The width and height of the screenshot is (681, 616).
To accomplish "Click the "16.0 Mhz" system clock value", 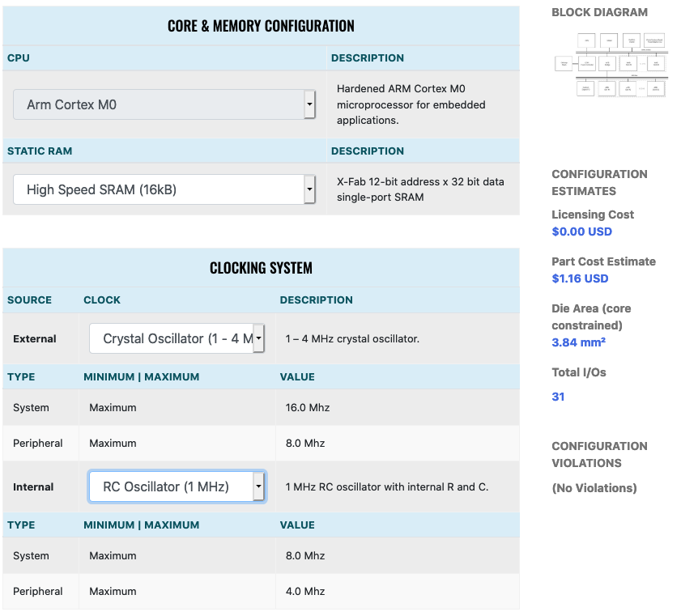I will (x=308, y=408).
